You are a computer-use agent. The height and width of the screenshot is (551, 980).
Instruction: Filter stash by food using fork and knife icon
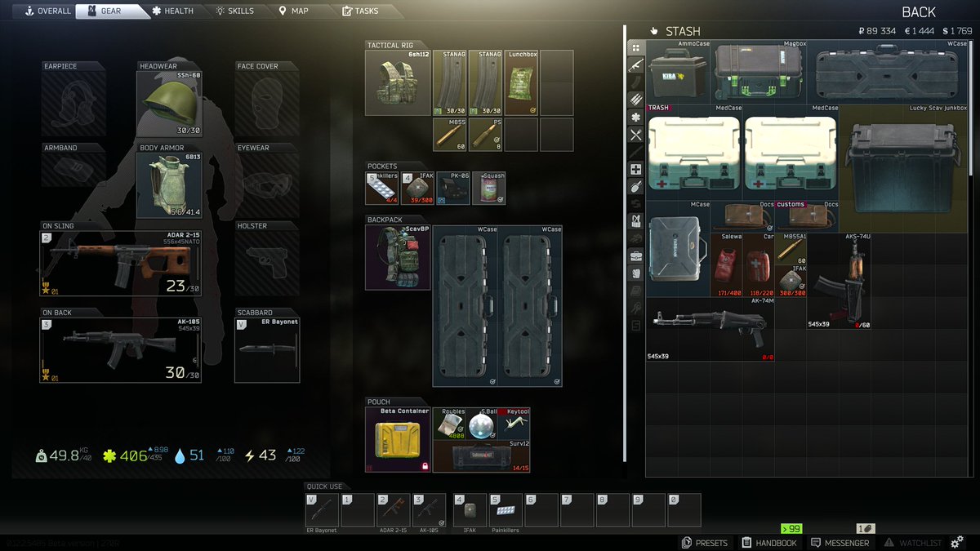(636, 135)
